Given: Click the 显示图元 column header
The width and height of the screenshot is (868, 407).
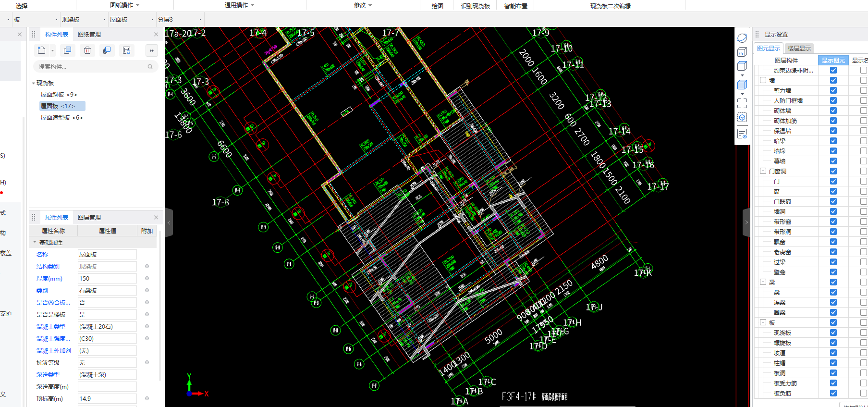Looking at the screenshot, I should click(833, 60).
